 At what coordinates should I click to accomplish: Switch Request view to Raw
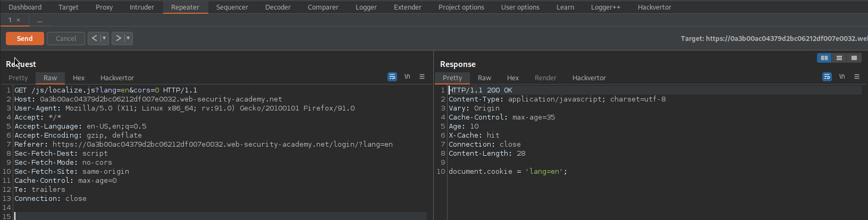pos(50,78)
